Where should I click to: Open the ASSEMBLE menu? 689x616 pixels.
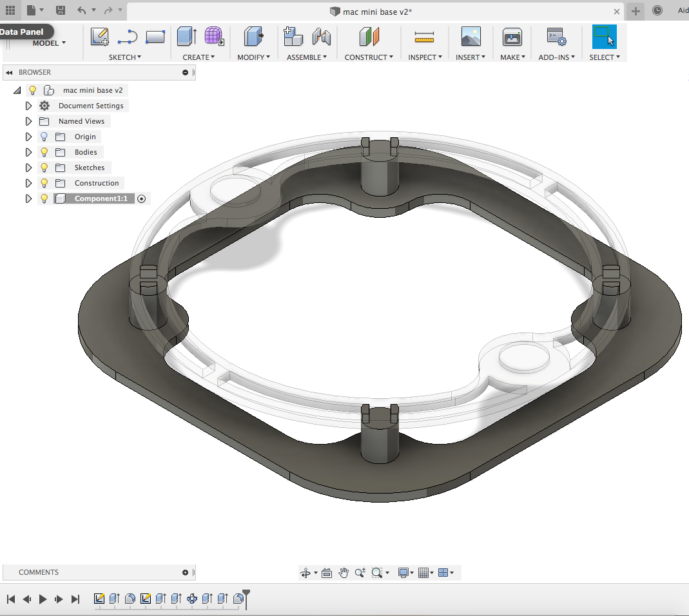307,57
